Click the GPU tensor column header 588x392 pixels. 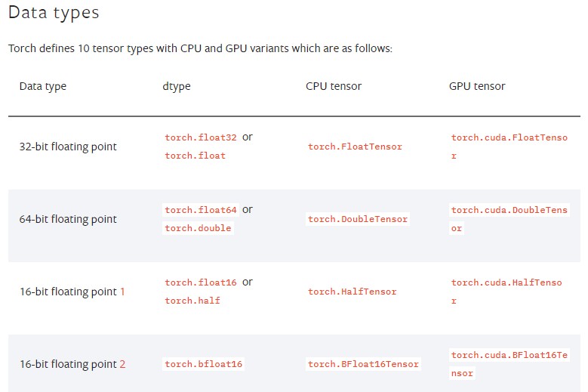coord(477,86)
